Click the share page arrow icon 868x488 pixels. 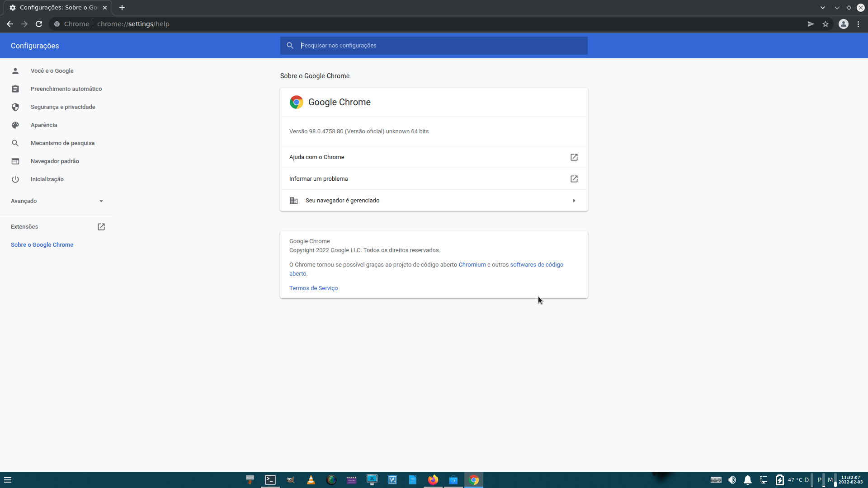(811, 24)
